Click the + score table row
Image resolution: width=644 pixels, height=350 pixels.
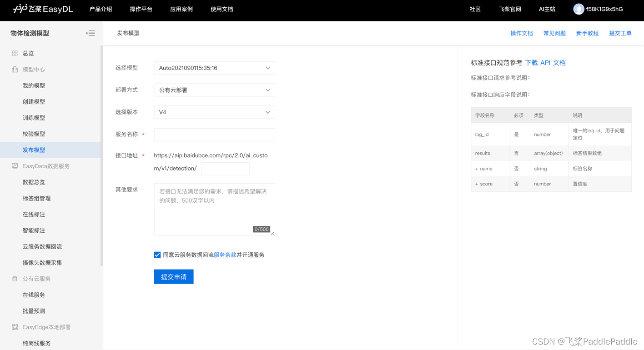pyautogui.click(x=551, y=184)
